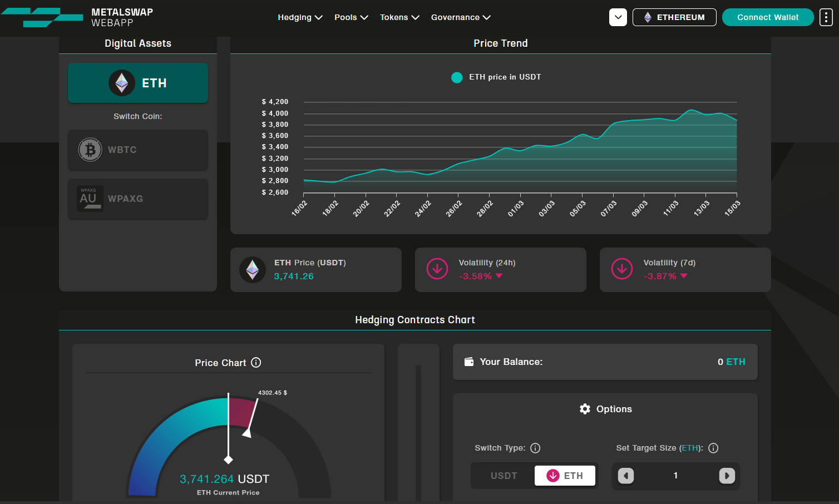839x504 pixels.
Task: Increase target size with right arrow
Action: (727, 476)
